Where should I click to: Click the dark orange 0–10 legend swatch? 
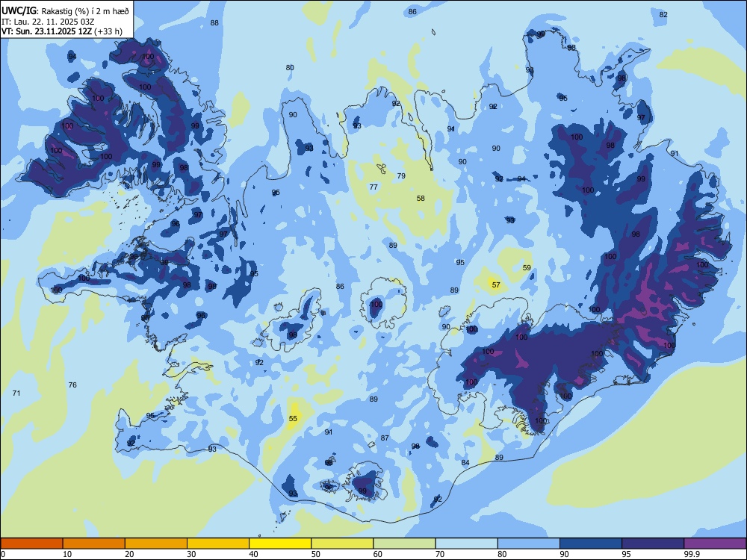coord(31,544)
